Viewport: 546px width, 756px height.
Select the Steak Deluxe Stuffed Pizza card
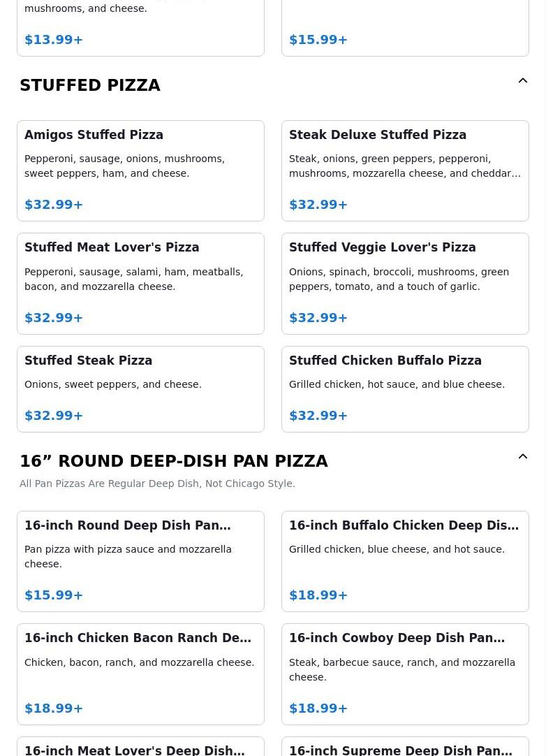tap(405, 170)
